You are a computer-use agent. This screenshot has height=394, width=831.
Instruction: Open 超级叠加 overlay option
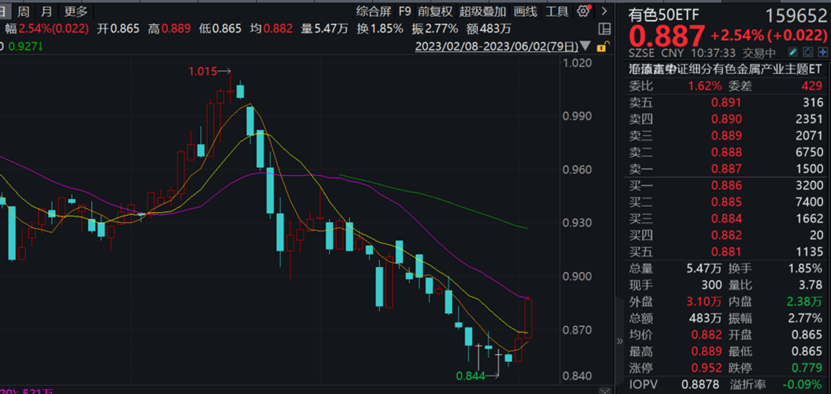[x=483, y=11]
